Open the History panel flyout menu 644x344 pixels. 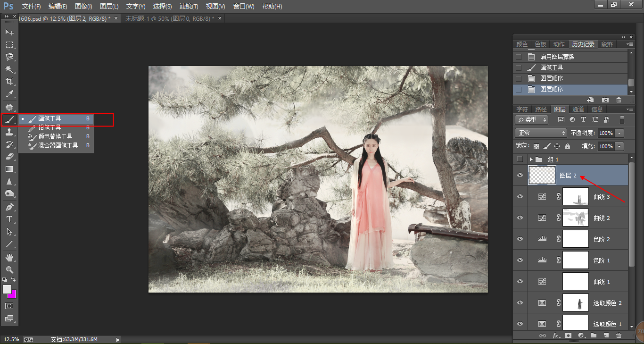(x=630, y=44)
